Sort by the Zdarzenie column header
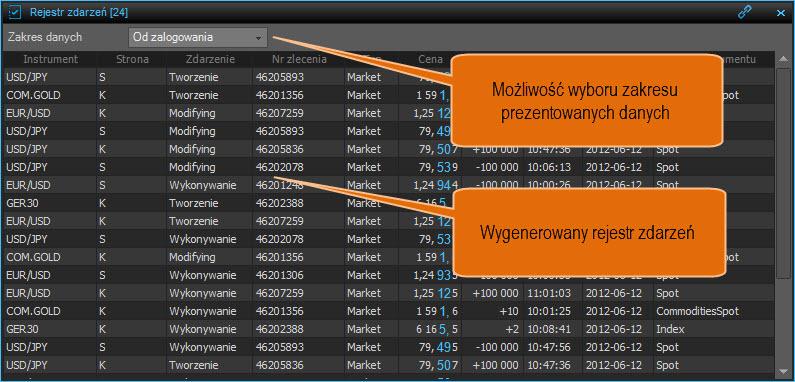The image size is (795, 382). pos(210,59)
